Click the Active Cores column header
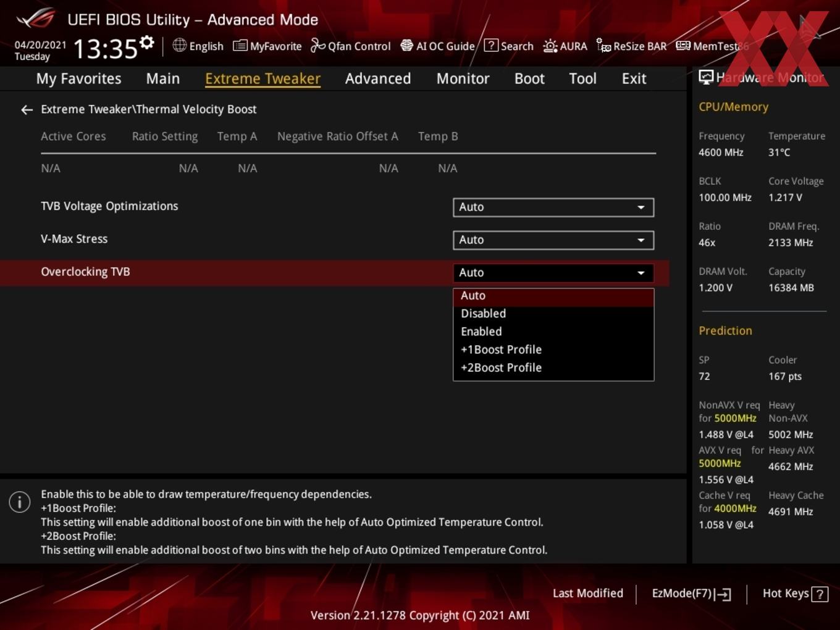This screenshot has height=630, width=840. click(x=73, y=136)
